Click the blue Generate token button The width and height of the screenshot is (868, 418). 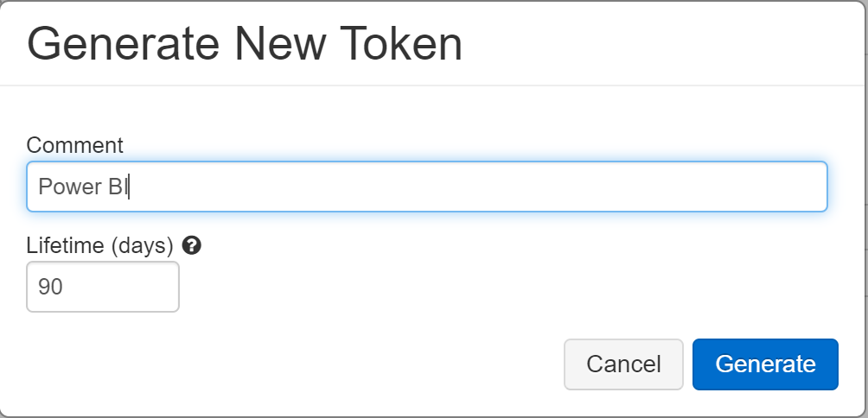coord(765,364)
